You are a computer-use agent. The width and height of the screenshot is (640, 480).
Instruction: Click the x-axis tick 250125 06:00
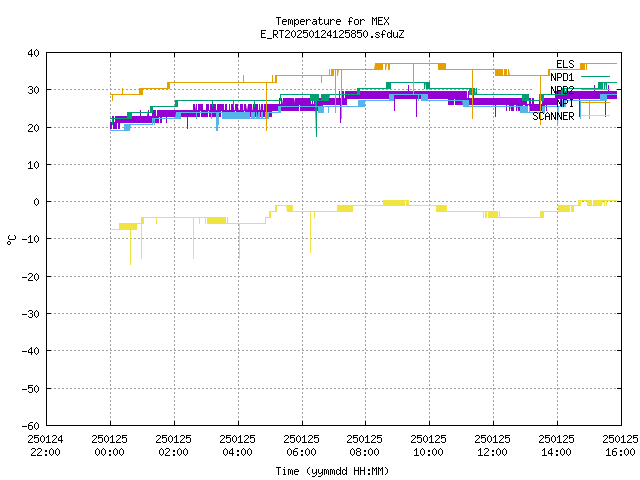pos(301,446)
